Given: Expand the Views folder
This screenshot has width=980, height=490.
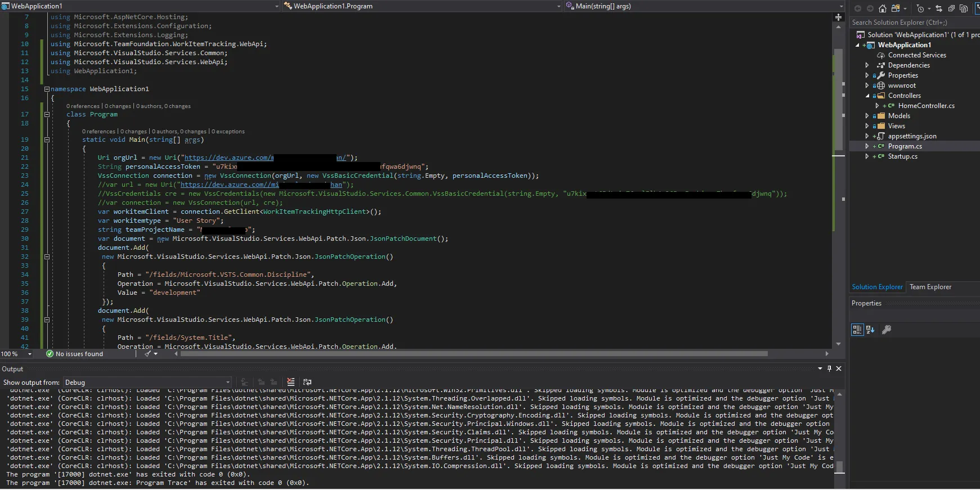Looking at the screenshot, I should coord(867,126).
